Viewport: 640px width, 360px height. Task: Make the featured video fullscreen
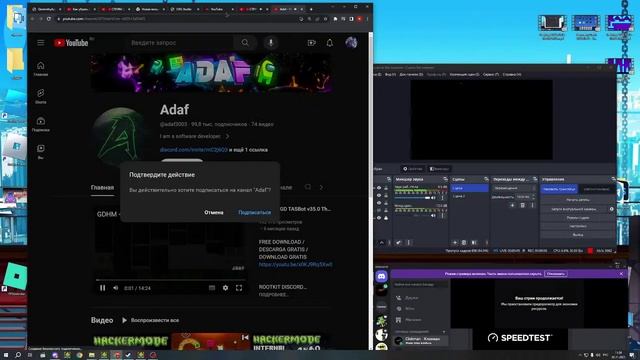[x=239, y=288]
